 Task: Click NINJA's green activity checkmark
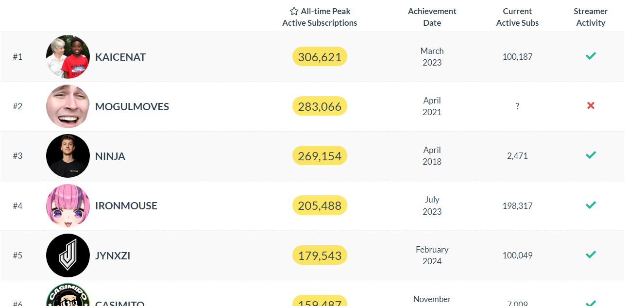591,155
